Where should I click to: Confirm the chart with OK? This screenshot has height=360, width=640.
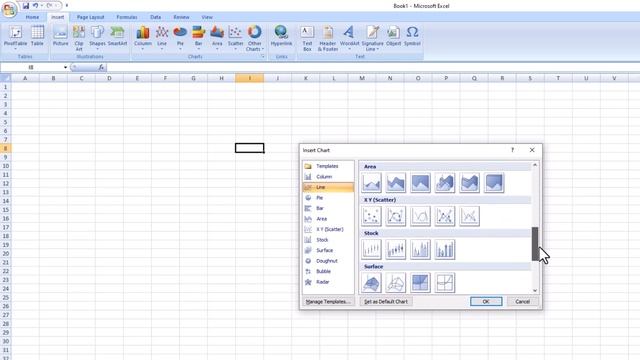(486, 302)
